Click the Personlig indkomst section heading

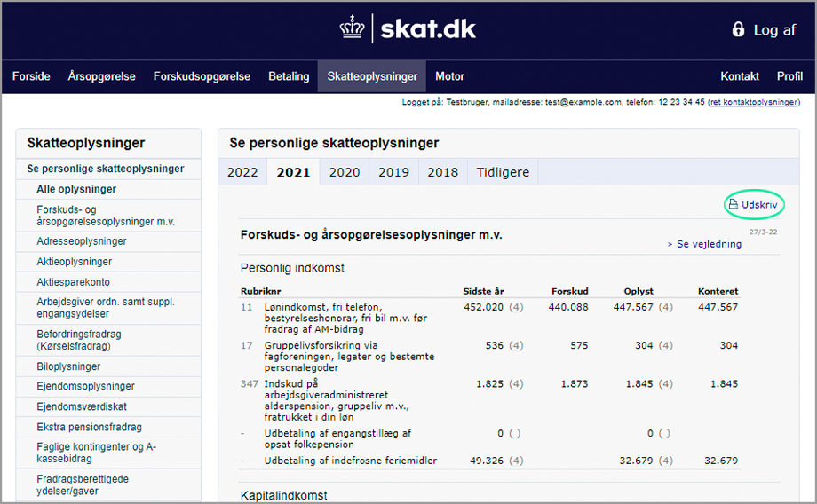click(x=292, y=268)
